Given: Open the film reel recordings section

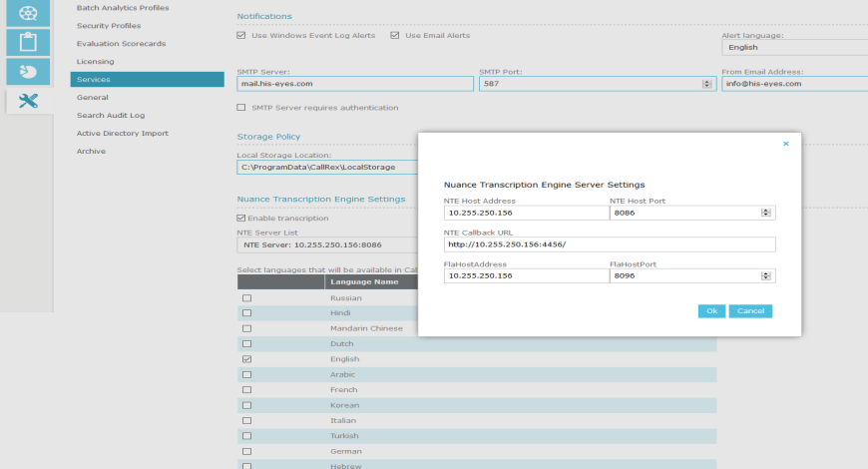Looking at the screenshot, I should (28, 12).
